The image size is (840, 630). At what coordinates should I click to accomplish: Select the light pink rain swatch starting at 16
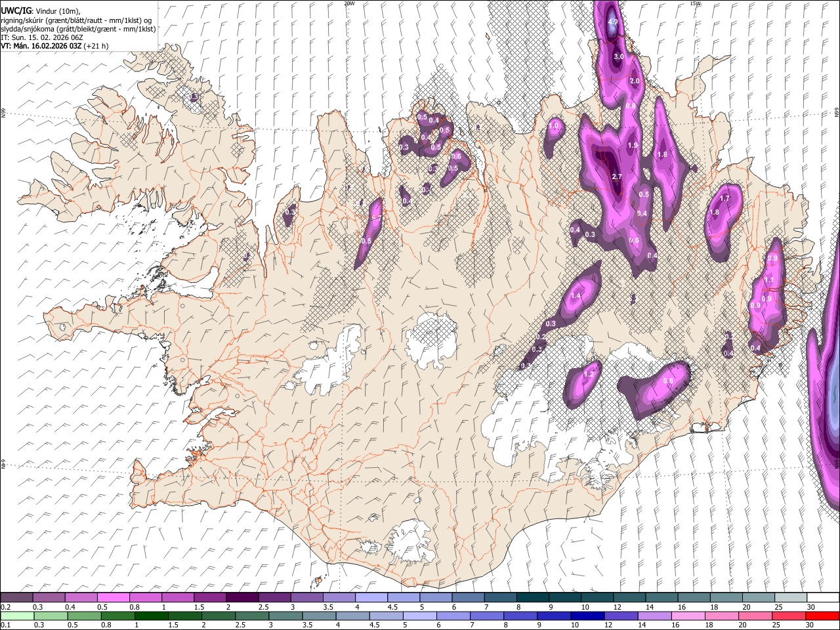pos(688,616)
